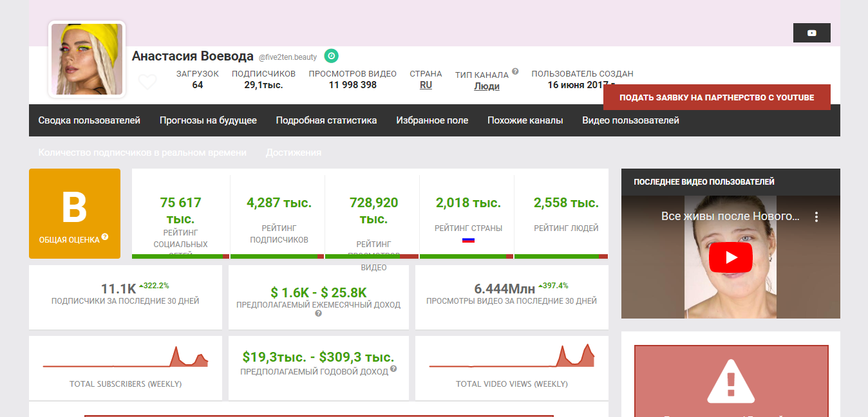The width and height of the screenshot is (868, 417).
Task: Open the Видео пользователей tab
Action: point(630,120)
